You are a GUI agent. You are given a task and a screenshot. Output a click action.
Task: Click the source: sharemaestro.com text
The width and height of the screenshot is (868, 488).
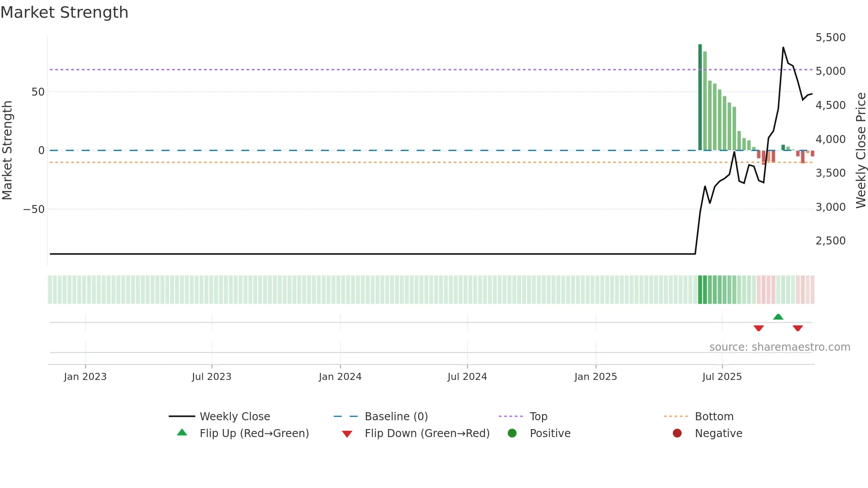[780, 347]
